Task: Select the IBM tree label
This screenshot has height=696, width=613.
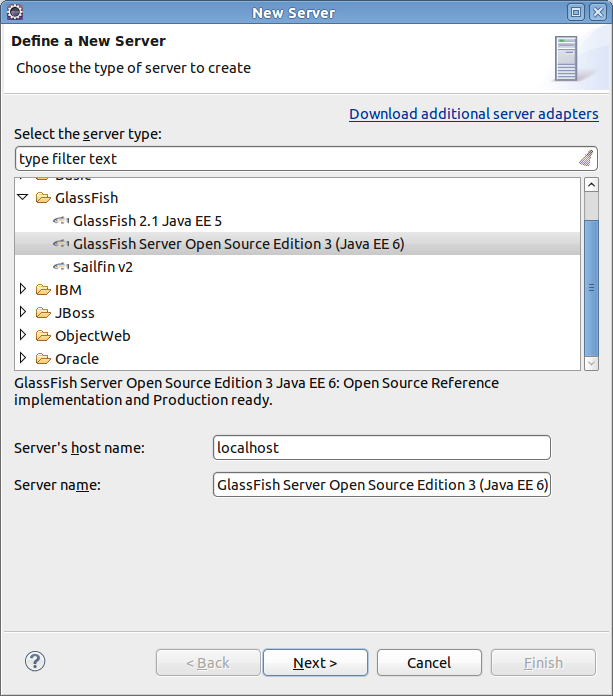Action: coord(68,290)
